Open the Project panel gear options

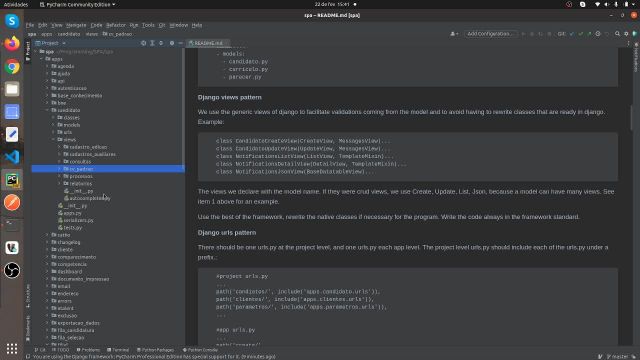click(x=172, y=43)
